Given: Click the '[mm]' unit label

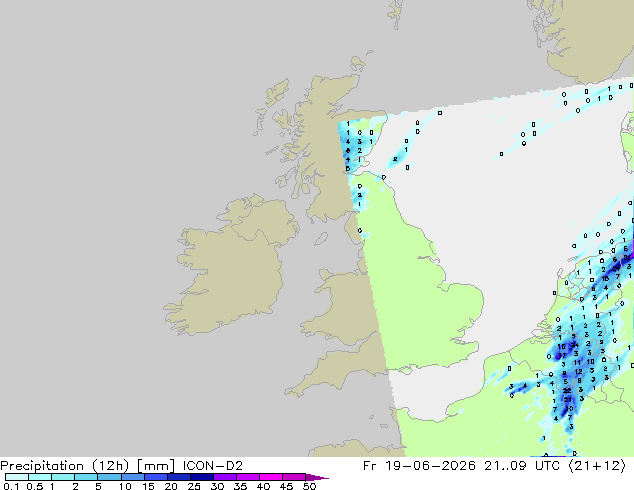Looking at the screenshot, I should (156, 466).
